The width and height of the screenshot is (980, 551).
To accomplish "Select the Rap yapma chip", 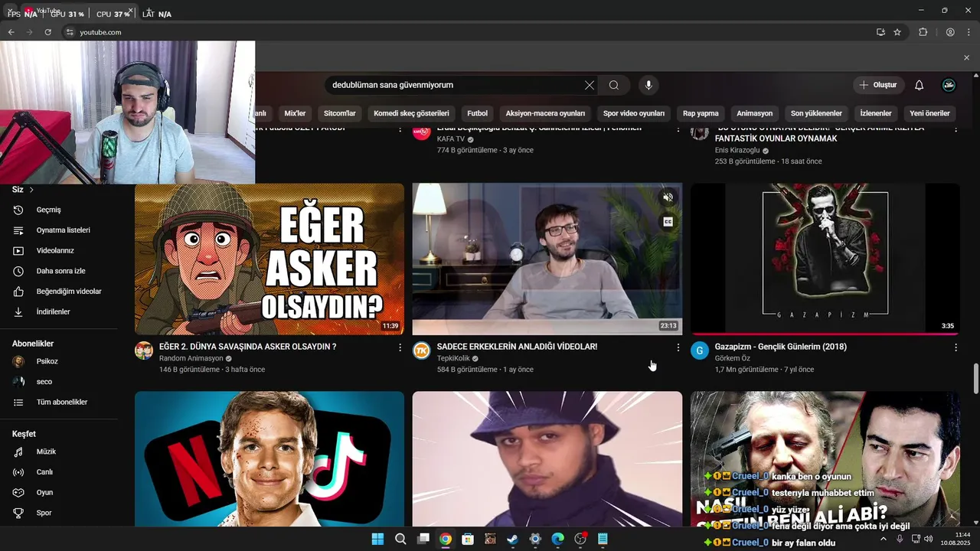I will 701,113.
